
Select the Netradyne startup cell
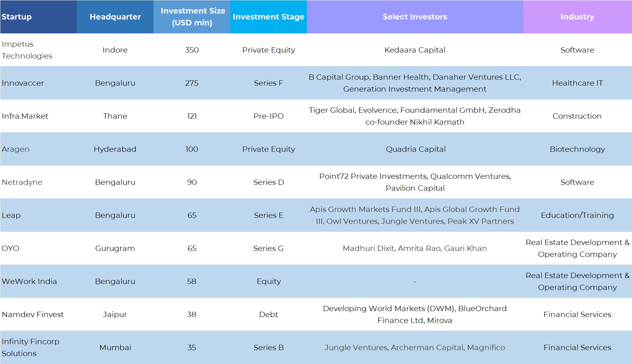[x=22, y=182]
